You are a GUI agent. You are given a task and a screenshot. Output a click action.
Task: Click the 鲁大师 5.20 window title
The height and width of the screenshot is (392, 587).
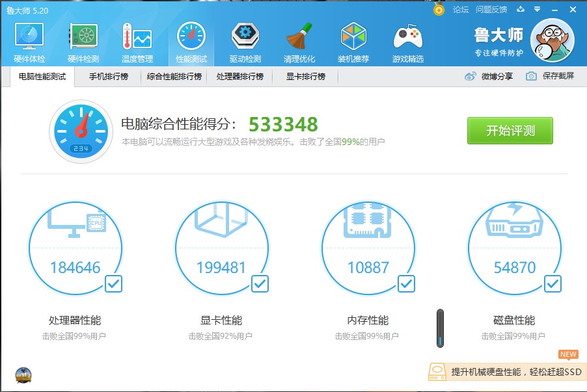pos(27,10)
